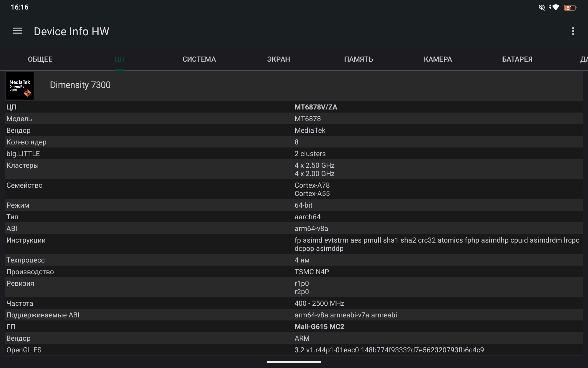Tap the battery indicator in status bar
The image size is (588, 368).
pyautogui.click(x=570, y=8)
